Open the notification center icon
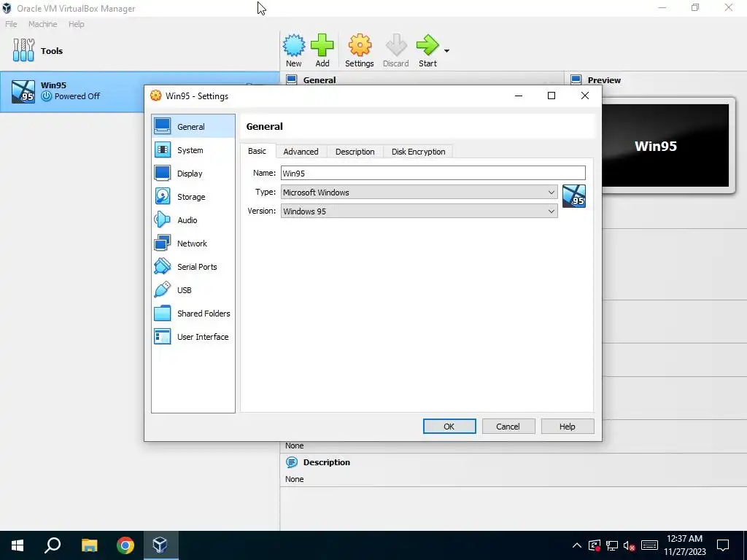The width and height of the screenshot is (747, 560). (x=723, y=545)
